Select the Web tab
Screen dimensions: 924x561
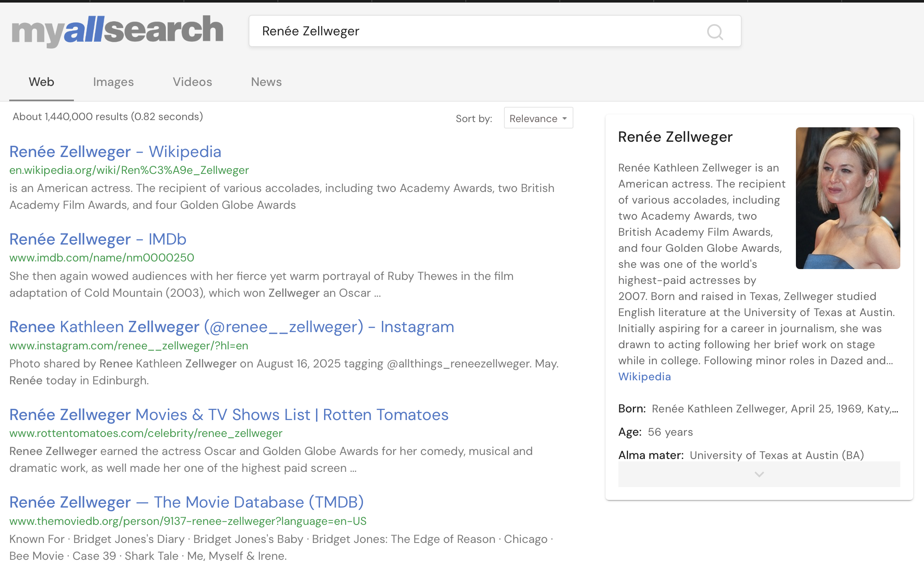tap(41, 82)
